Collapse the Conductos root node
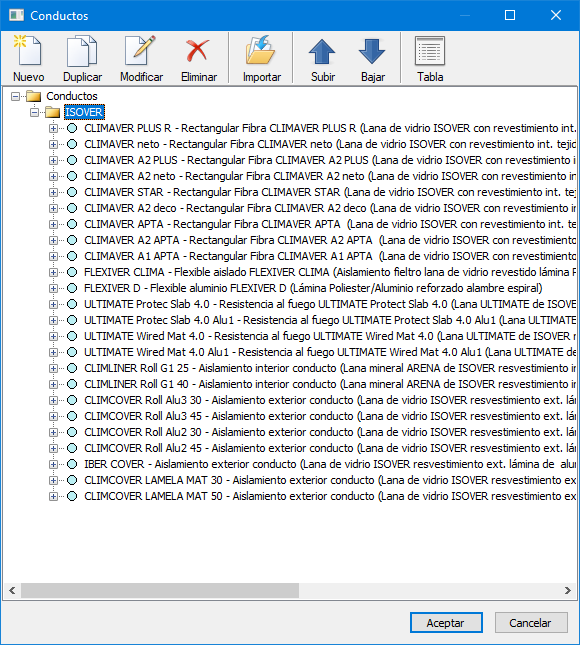This screenshot has width=580, height=645. (x=16, y=97)
